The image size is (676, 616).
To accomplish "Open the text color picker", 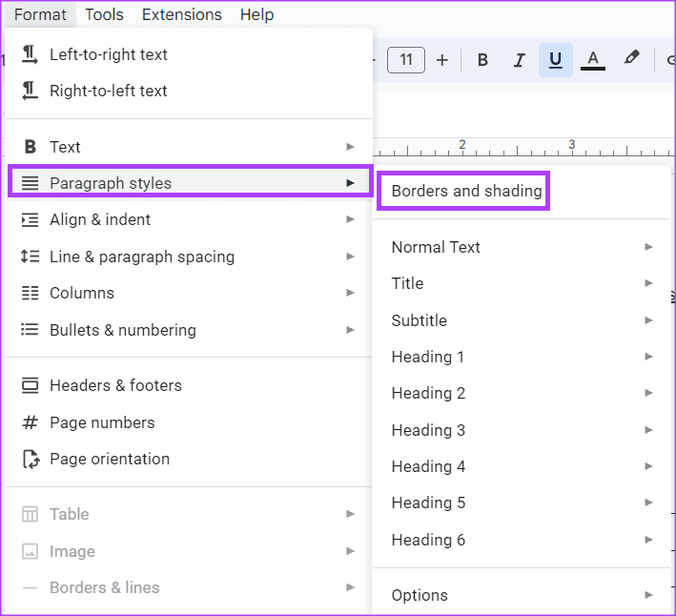I will tap(593, 59).
